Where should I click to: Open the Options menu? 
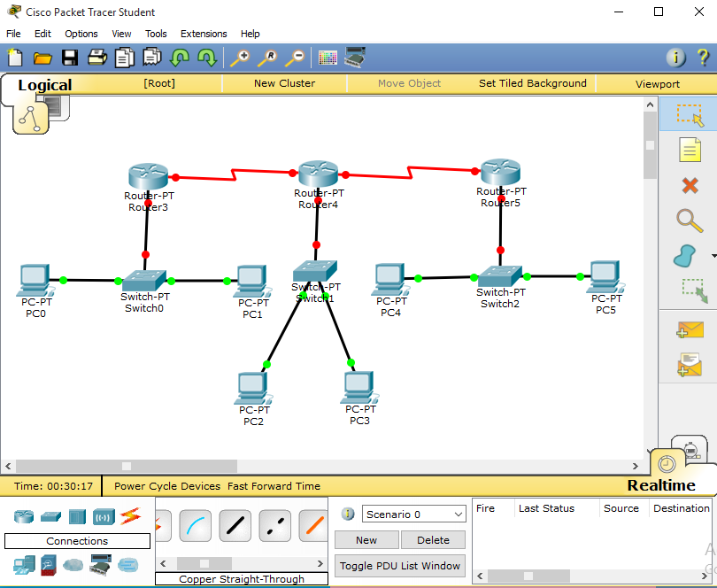81,34
